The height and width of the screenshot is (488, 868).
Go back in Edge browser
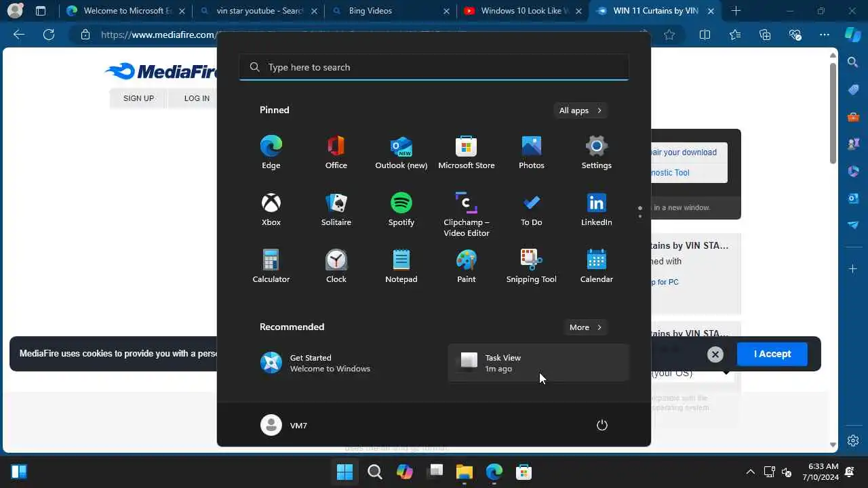pyautogui.click(x=19, y=35)
